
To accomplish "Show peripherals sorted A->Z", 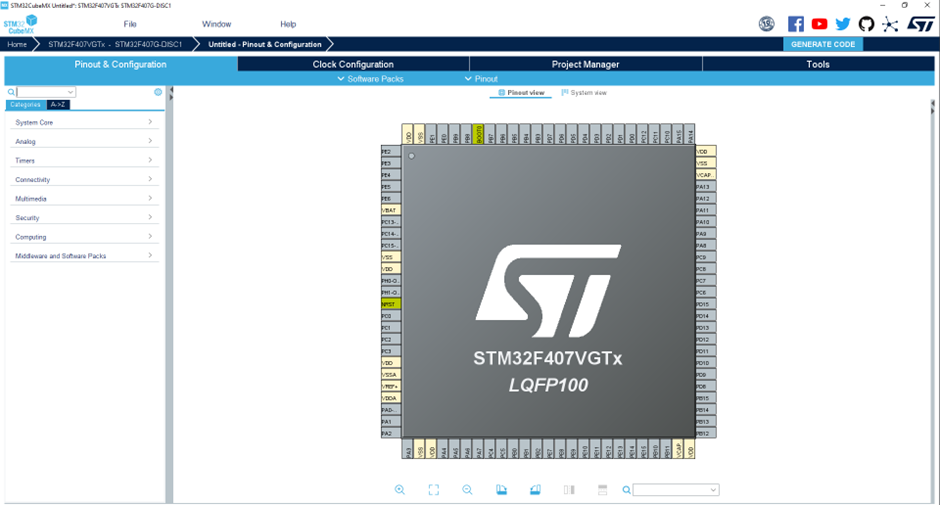I will coord(58,104).
